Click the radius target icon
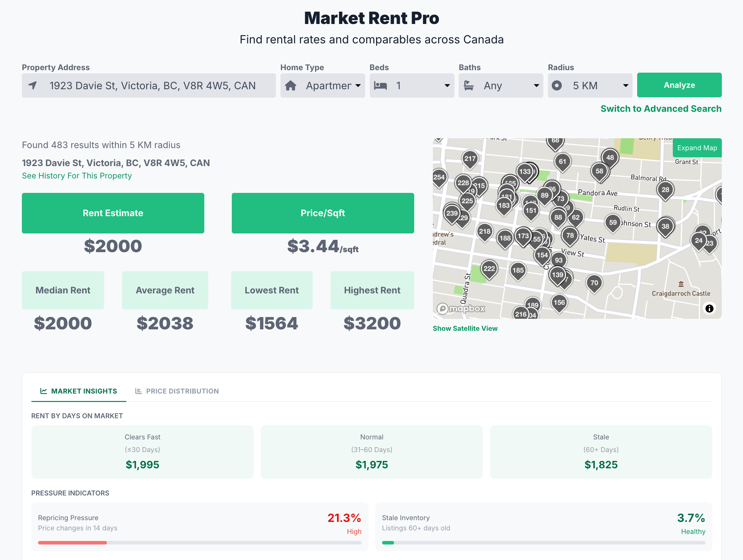The image size is (743, 560). point(557,86)
